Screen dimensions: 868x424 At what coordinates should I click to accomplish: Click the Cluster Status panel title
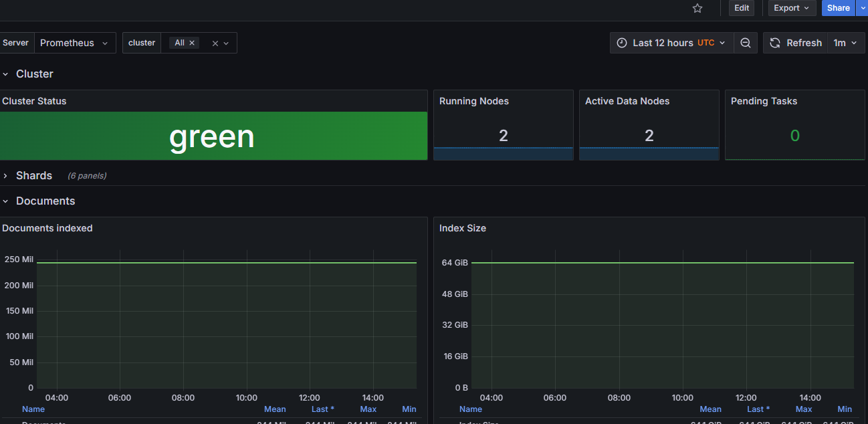(34, 101)
